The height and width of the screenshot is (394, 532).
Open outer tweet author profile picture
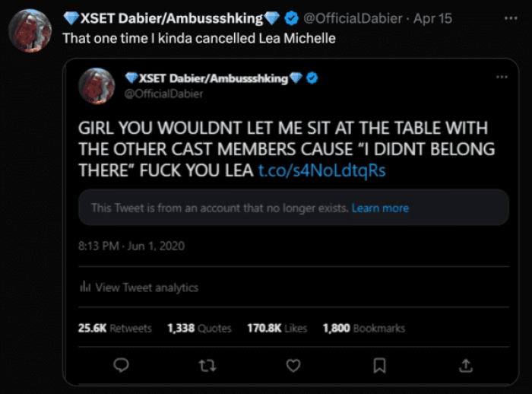30,30
